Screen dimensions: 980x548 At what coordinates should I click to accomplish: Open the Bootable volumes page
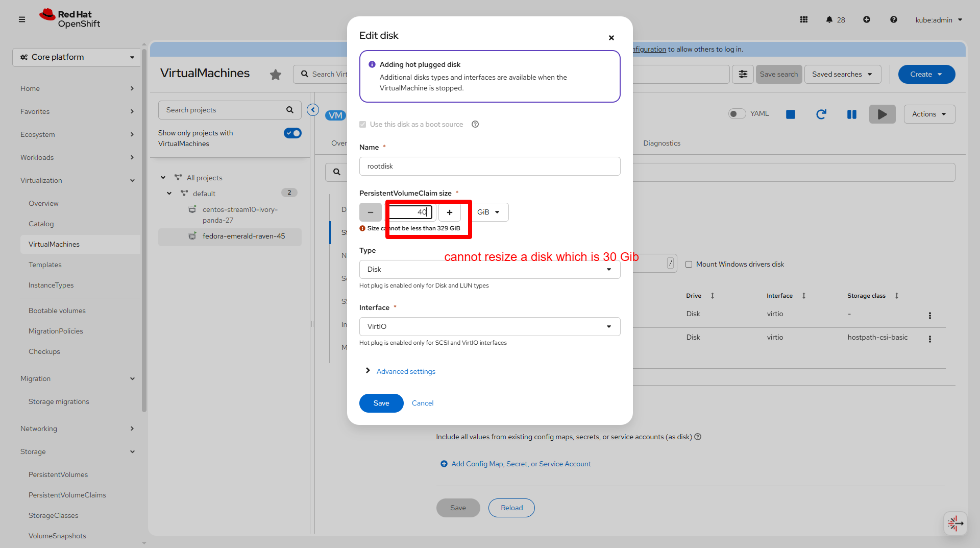point(57,311)
